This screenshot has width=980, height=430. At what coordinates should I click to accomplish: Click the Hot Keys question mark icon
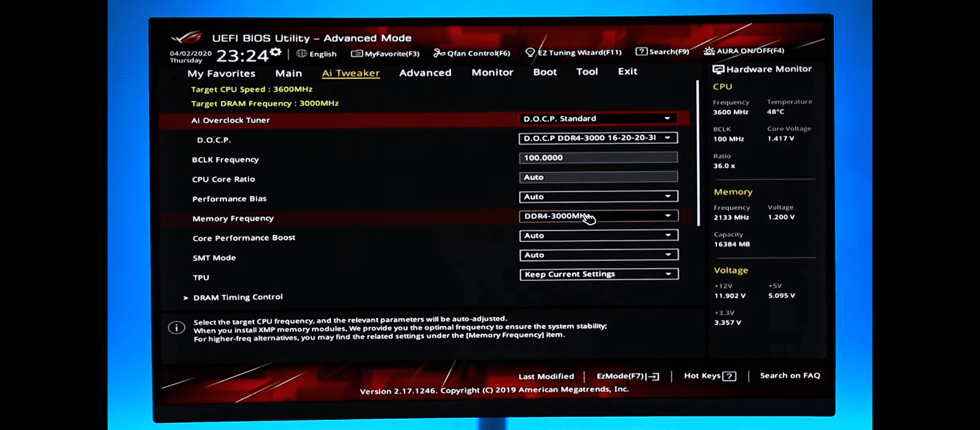[x=729, y=376]
